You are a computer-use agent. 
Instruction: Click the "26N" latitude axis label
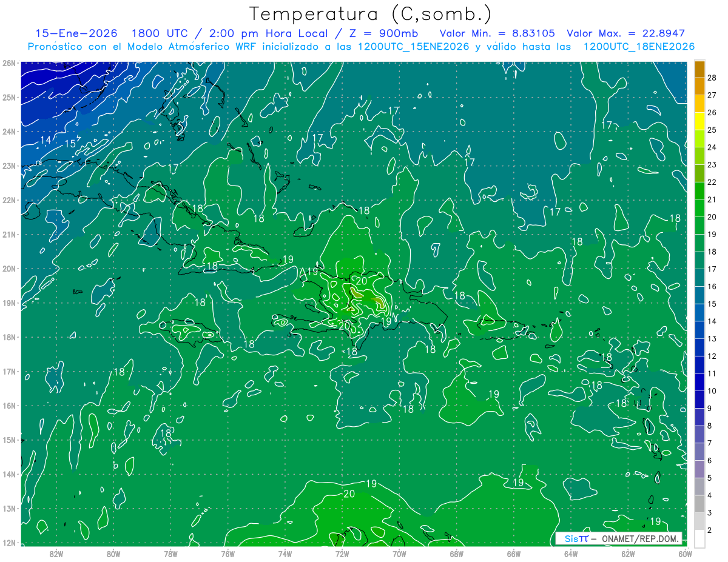point(8,63)
